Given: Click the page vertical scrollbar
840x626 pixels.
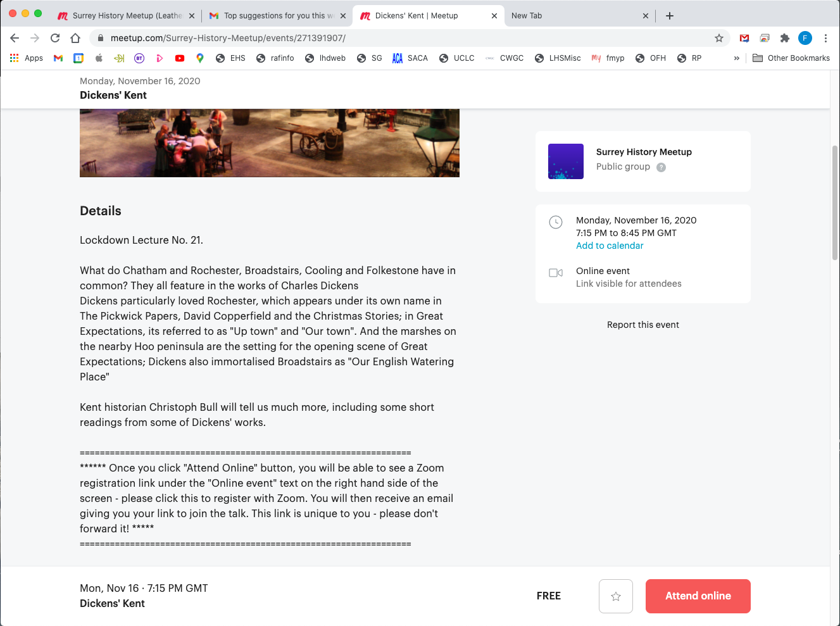Looking at the screenshot, I should (835, 203).
